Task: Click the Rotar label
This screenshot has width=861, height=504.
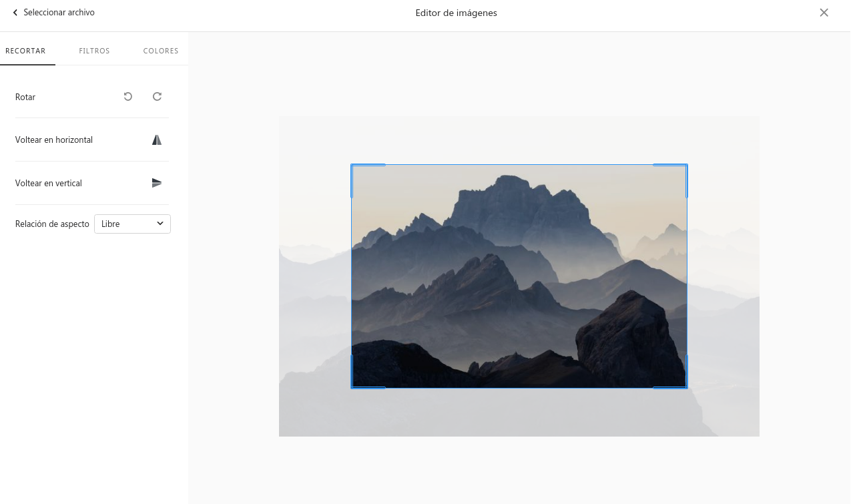Action: click(x=25, y=97)
